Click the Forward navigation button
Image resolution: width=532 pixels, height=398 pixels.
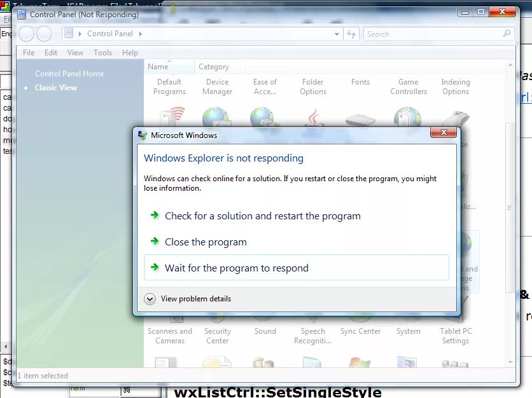click(x=44, y=34)
